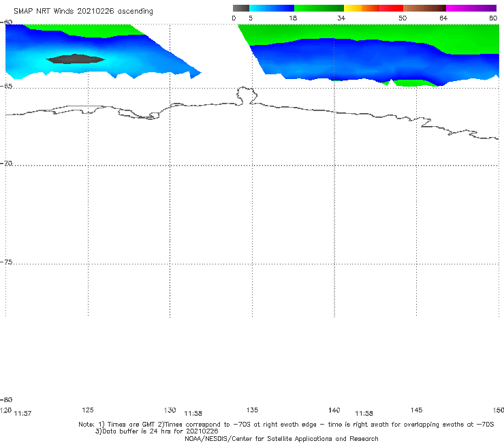Click the "-65" latitude label

click(x=6, y=87)
